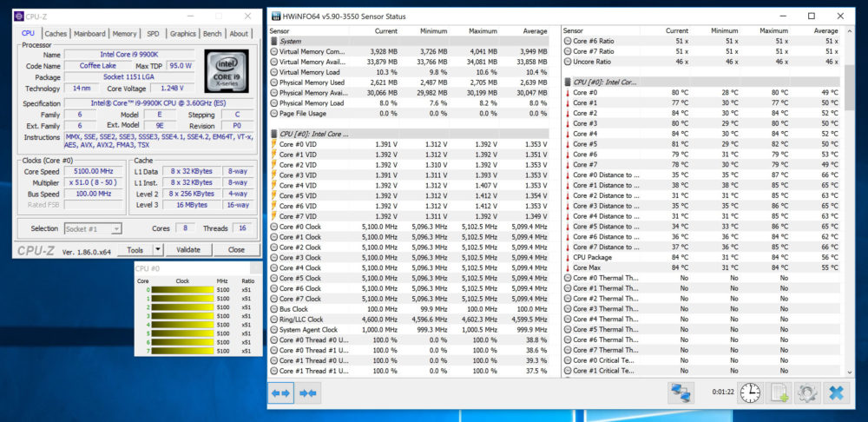Switch to the Mainboard tab in CPU-Z
Image resolution: width=868 pixels, height=422 pixels.
(89, 34)
